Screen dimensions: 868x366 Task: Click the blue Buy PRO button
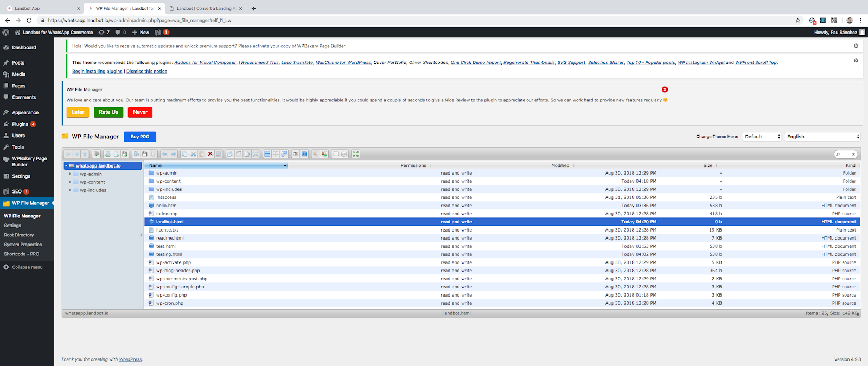click(139, 137)
